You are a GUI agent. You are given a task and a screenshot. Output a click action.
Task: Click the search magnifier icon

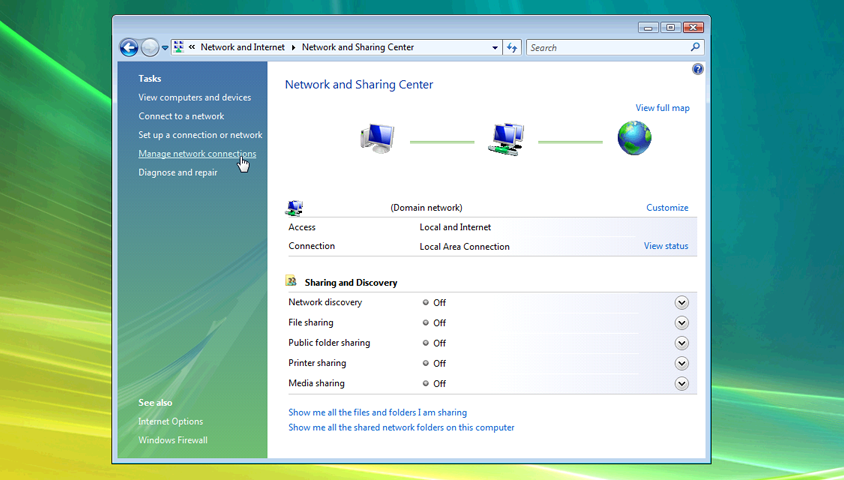point(696,47)
